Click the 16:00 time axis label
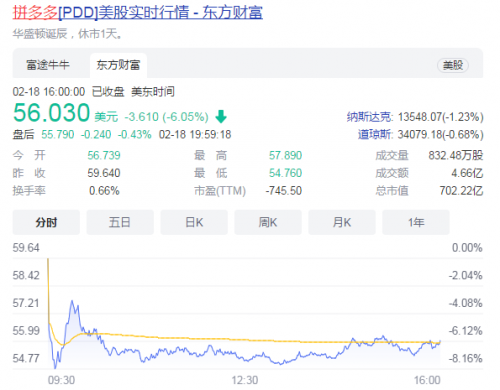The image size is (500, 390). pyautogui.click(x=427, y=380)
